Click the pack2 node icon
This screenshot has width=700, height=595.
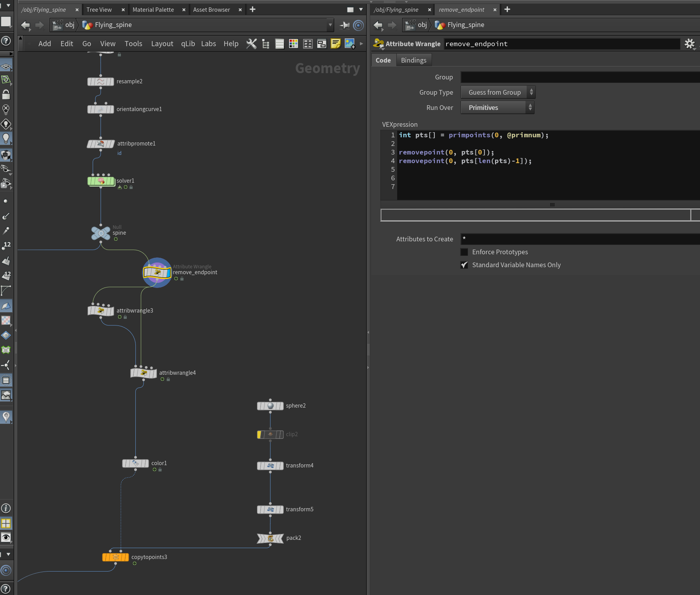(x=270, y=538)
